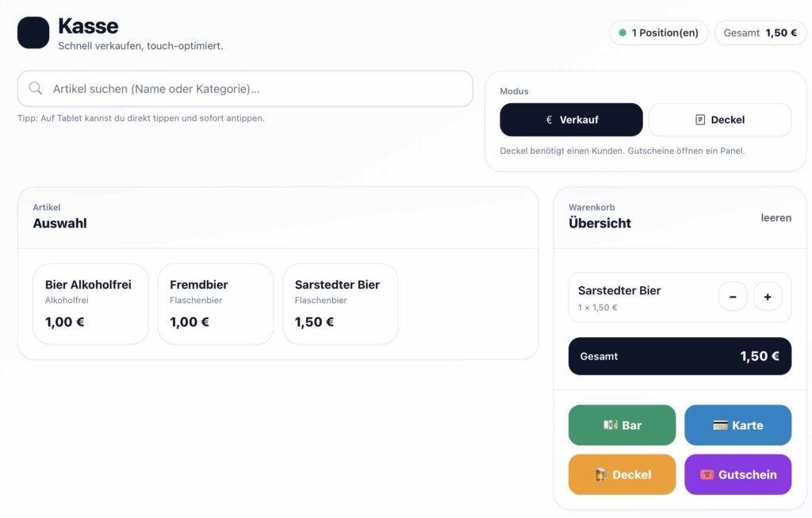Decrease Sarstedter Bier quantity with minus
Viewport: 812px width, 518px height.
point(733,297)
